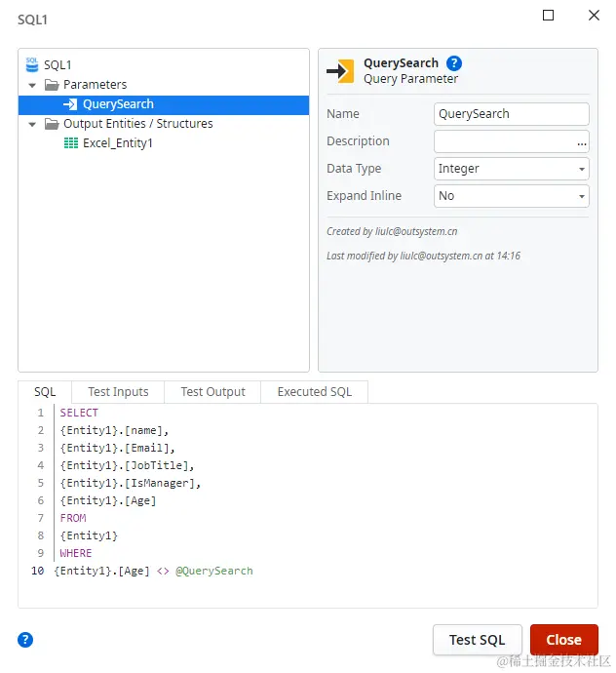Image resolution: width=616 pixels, height=673 pixels.
Task: Click {Entity1}.[IsManager], on line 5
Action: [x=131, y=483]
